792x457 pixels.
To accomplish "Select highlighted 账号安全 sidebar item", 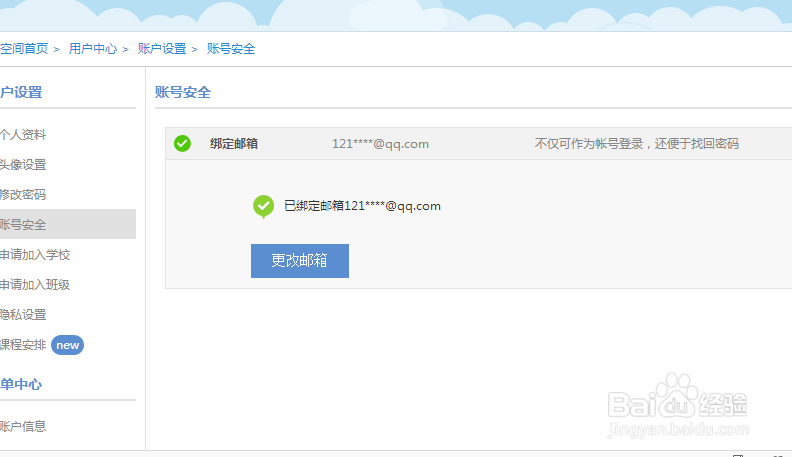I will coord(68,224).
